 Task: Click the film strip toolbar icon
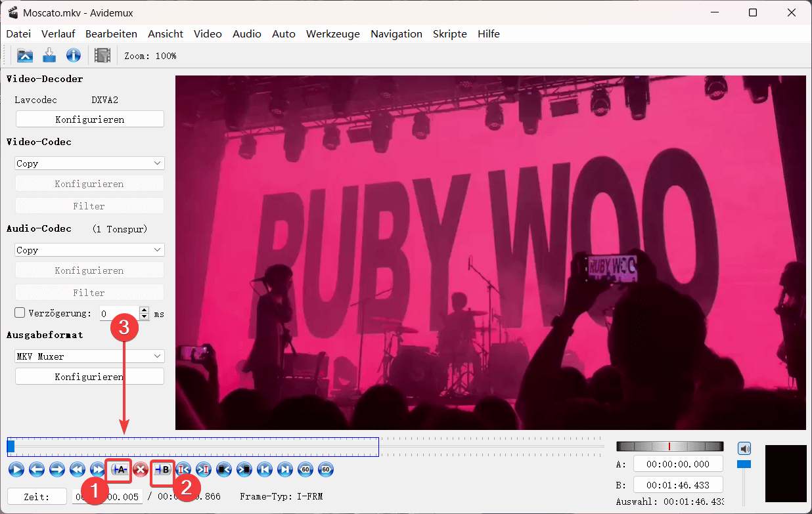click(x=102, y=56)
